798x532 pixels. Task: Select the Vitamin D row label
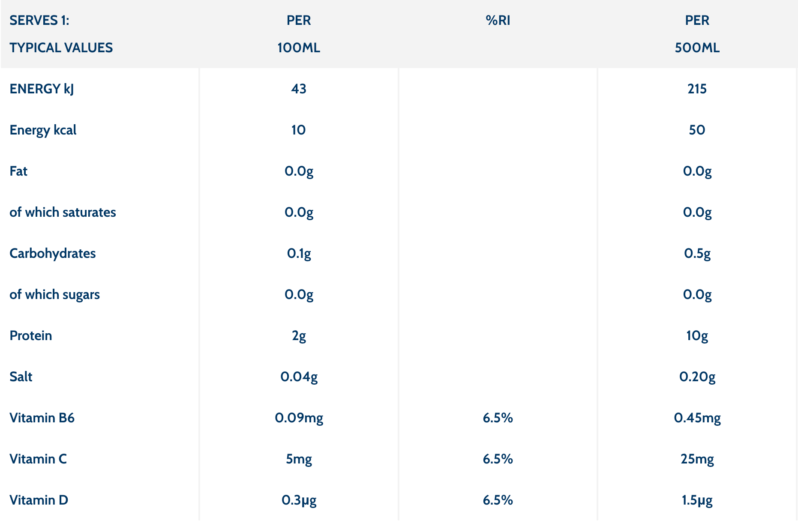click(39, 500)
